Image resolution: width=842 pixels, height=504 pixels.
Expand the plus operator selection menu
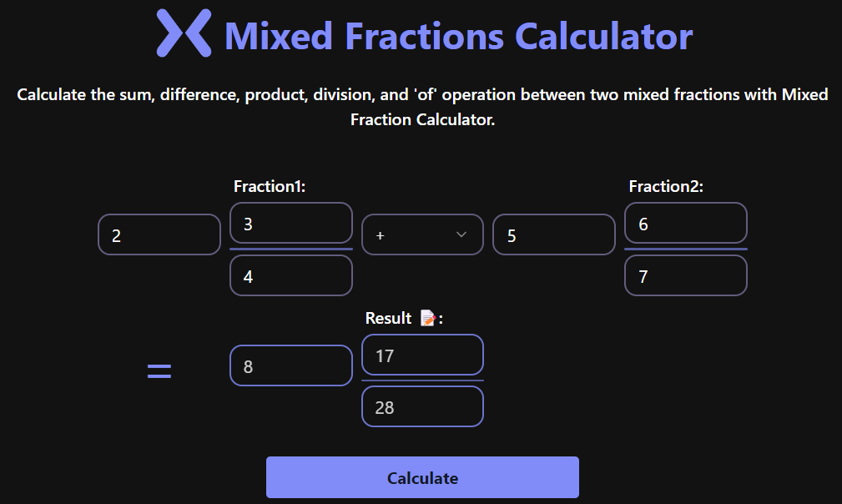click(x=422, y=234)
